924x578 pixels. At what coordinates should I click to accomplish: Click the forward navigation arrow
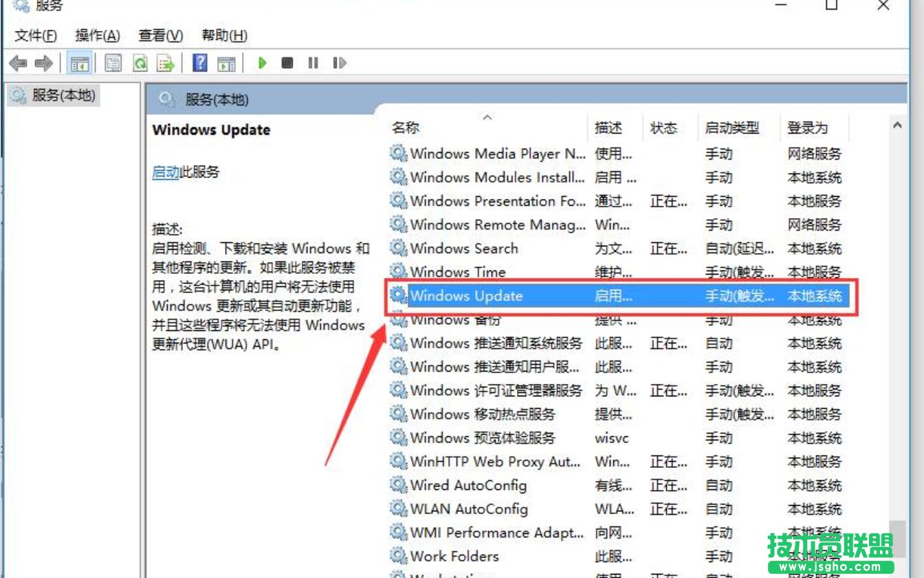pos(43,63)
